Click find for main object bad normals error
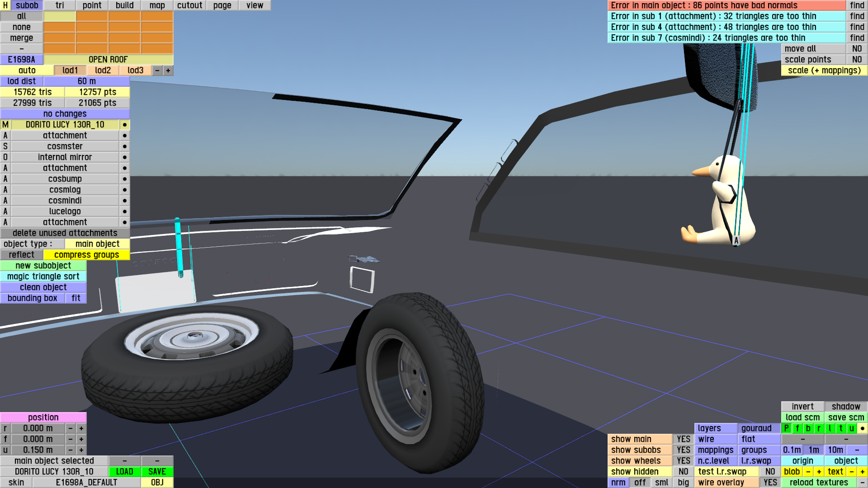This screenshot has width=868, height=488. (x=857, y=5)
